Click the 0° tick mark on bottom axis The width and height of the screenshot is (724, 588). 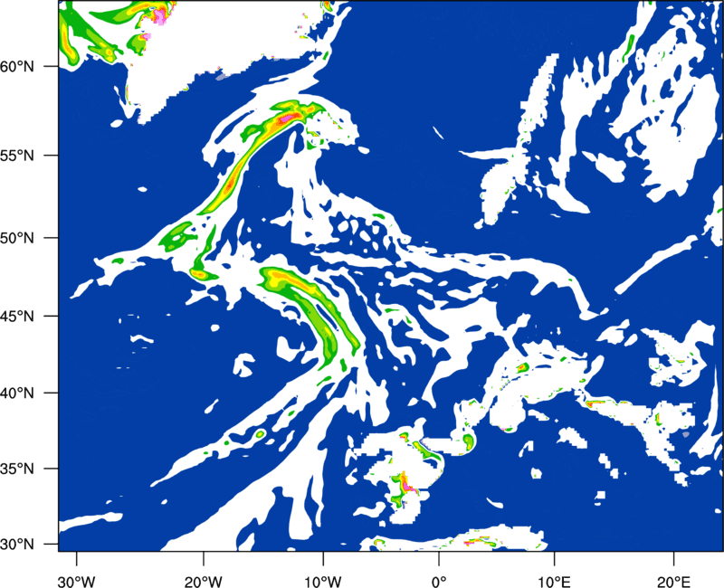point(439,558)
